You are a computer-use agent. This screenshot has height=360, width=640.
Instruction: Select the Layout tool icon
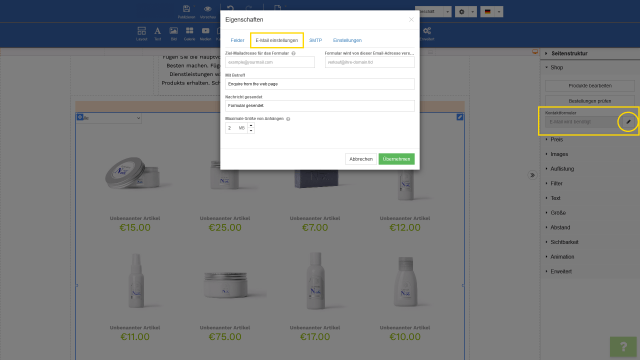141,31
